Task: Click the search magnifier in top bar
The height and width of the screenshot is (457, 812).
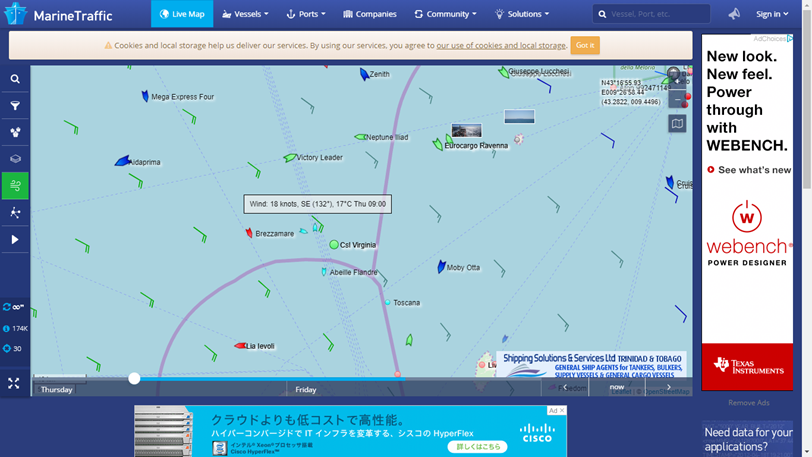Action: coord(602,14)
